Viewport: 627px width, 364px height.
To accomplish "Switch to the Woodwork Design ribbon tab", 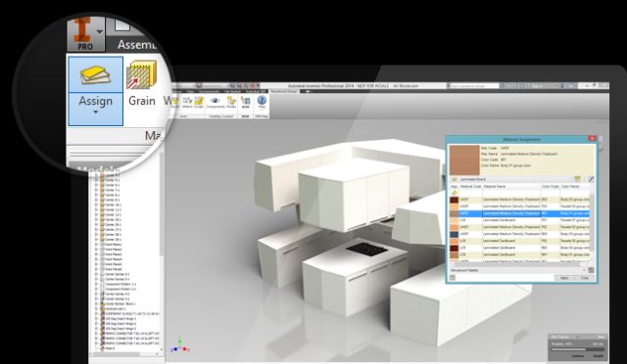I will 284,92.
